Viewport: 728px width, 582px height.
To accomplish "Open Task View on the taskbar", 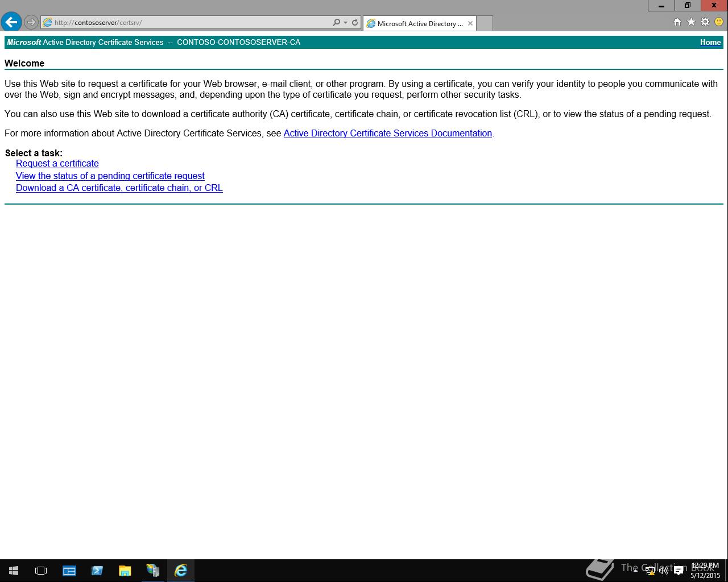I will 41,571.
